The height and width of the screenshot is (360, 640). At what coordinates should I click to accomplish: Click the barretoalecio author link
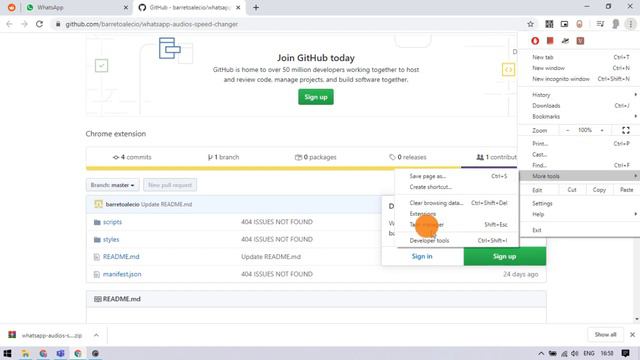pyautogui.click(x=122, y=204)
